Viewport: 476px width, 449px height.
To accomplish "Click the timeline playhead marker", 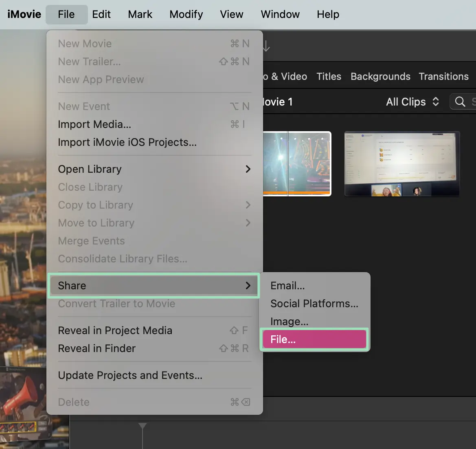I will click(x=143, y=426).
